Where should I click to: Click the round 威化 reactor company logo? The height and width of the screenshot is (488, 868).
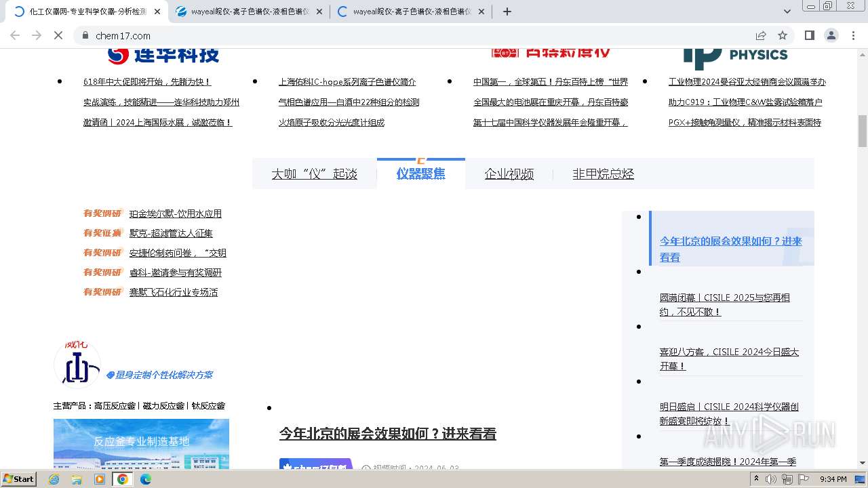tap(77, 364)
